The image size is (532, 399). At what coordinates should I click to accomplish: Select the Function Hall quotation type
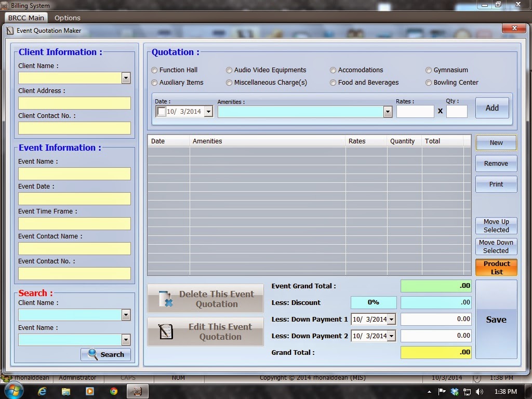[x=154, y=70]
